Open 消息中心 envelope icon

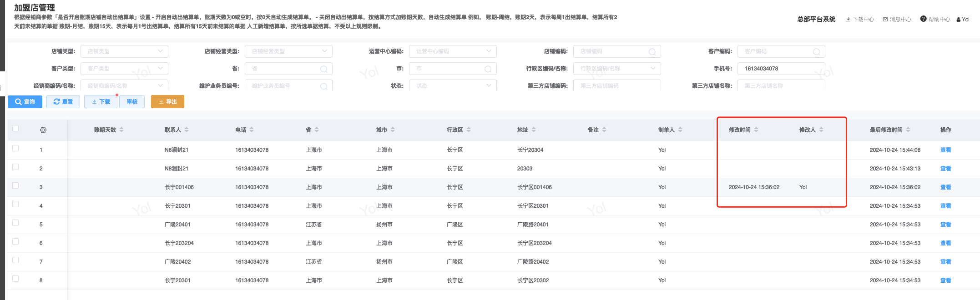pyautogui.click(x=885, y=20)
